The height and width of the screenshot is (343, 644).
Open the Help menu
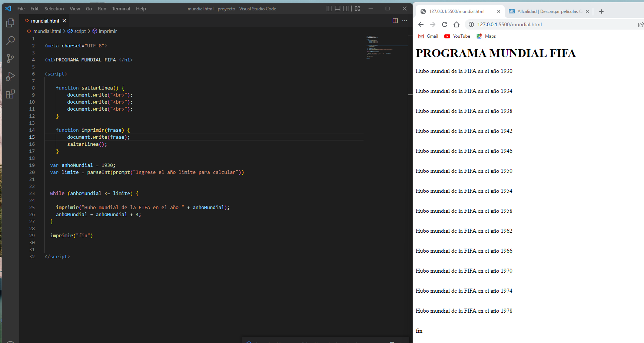pyautogui.click(x=141, y=9)
